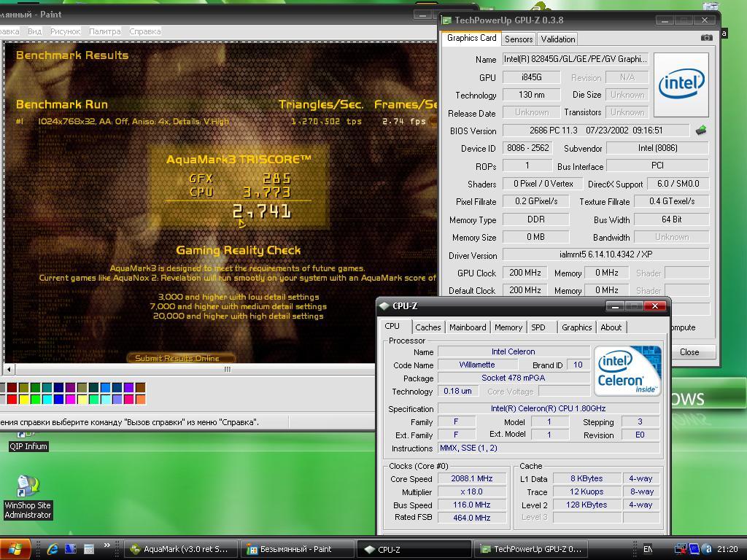
Task: Click the round blue 'a' tray icon
Action: coord(707,549)
